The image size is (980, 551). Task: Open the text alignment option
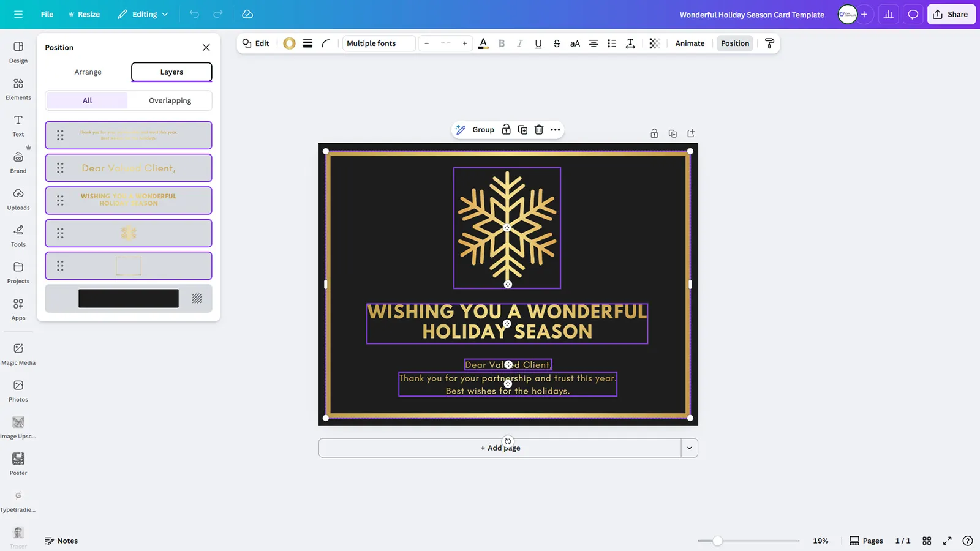click(x=593, y=43)
